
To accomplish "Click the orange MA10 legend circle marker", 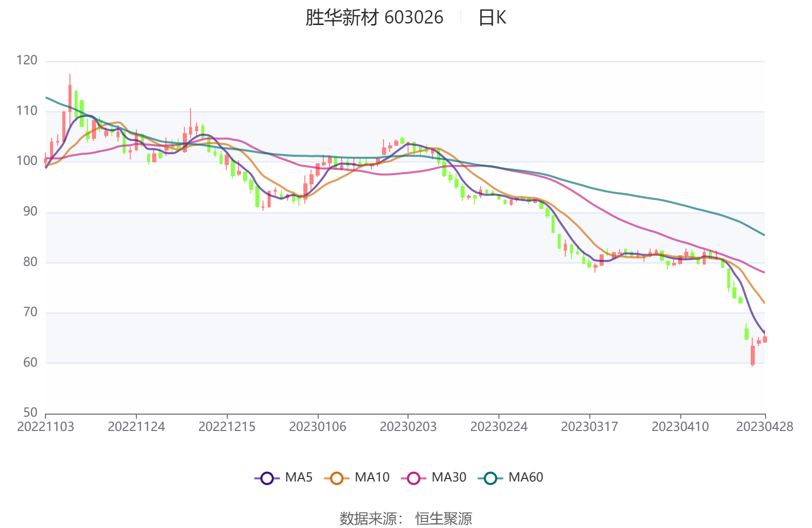I will (337, 478).
